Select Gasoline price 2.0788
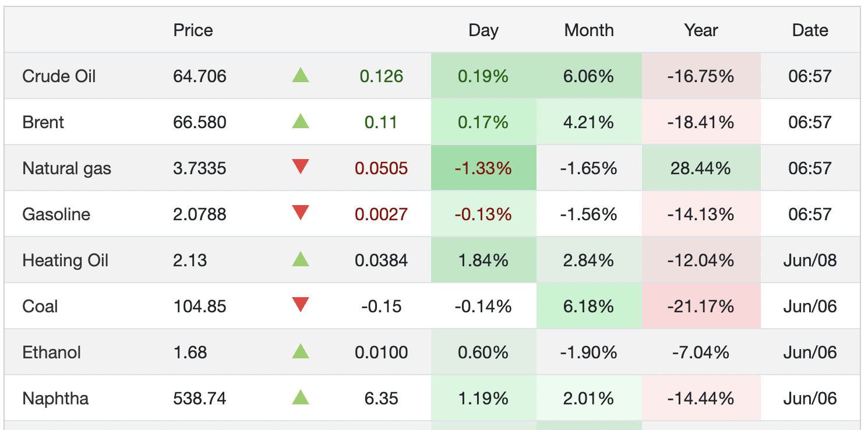Image resolution: width=868 pixels, height=430 pixels. pos(200,214)
